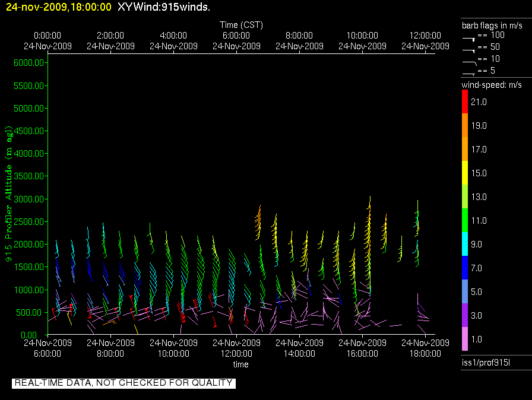Click the 5 m/s barb flag legend icon
Screen dimensions: 532x400
coord(469,71)
